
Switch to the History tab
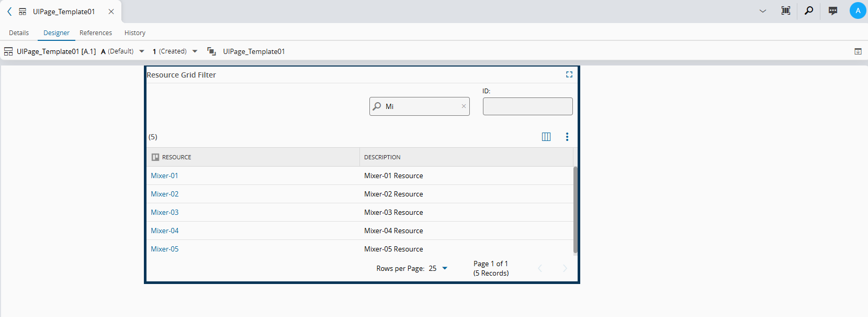coord(135,32)
